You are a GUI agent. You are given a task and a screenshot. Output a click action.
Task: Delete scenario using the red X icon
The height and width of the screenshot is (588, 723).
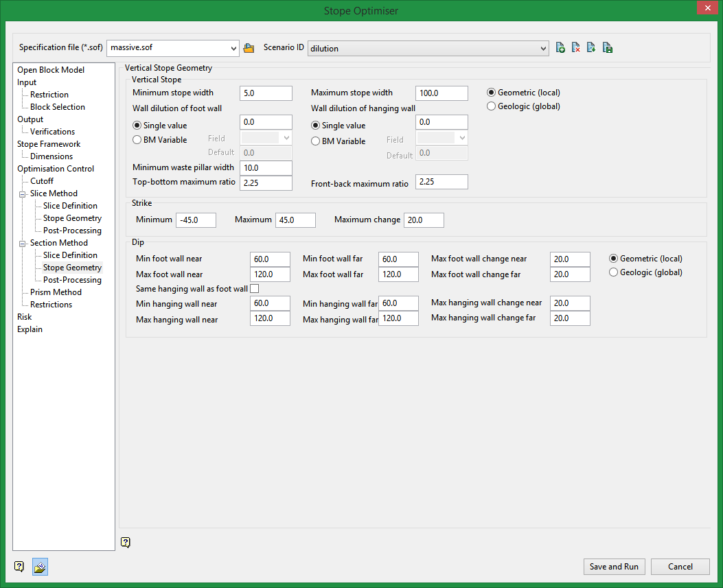576,48
